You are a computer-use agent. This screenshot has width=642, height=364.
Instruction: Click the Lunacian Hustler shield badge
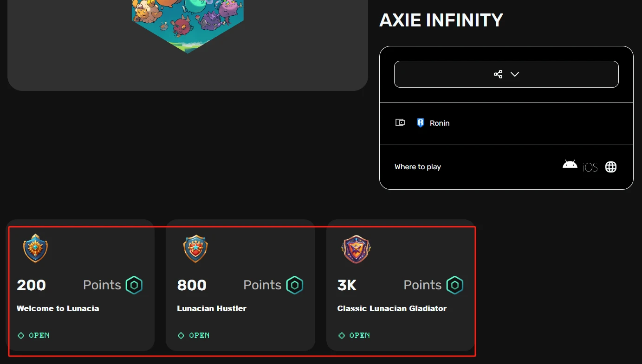(195, 249)
